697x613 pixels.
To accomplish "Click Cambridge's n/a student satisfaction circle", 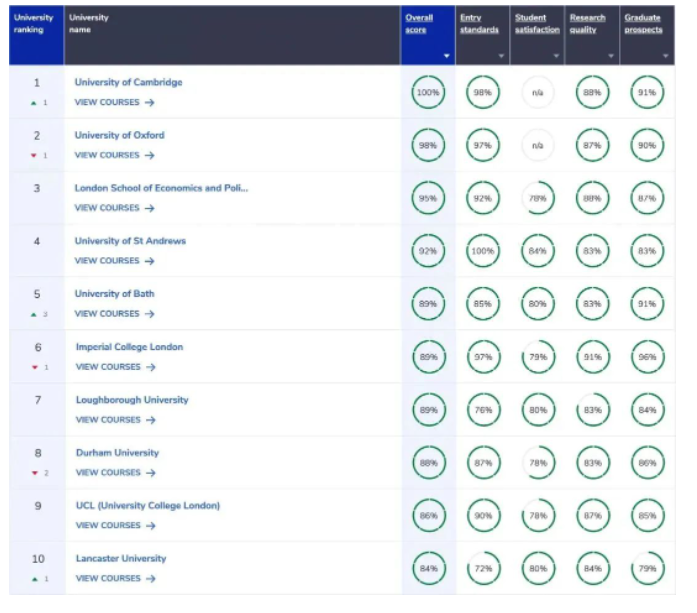I will [537, 92].
